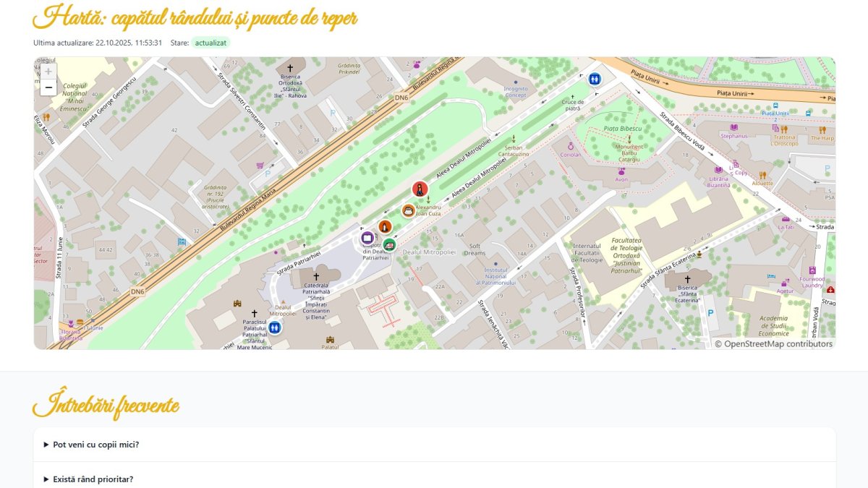Click the Alexandru Ioan Cuza statue icon

[x=428, y=199]
